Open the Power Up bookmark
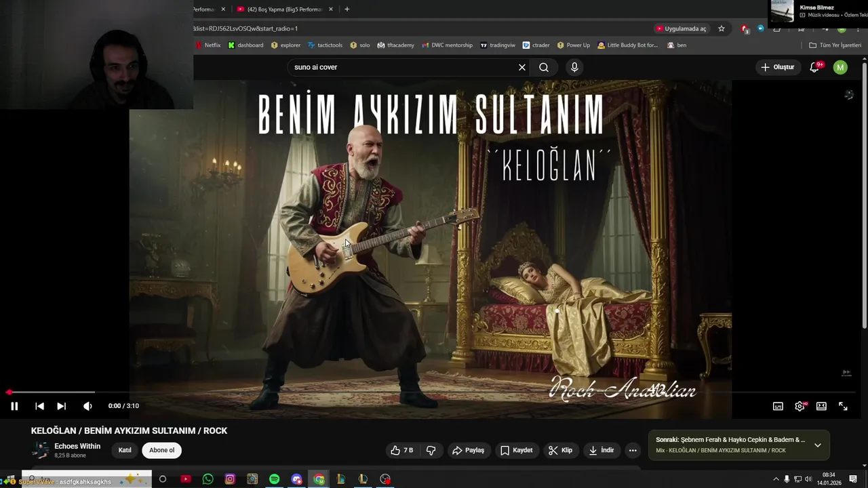This screenshot has width=868, height=488. click(574, 45)
